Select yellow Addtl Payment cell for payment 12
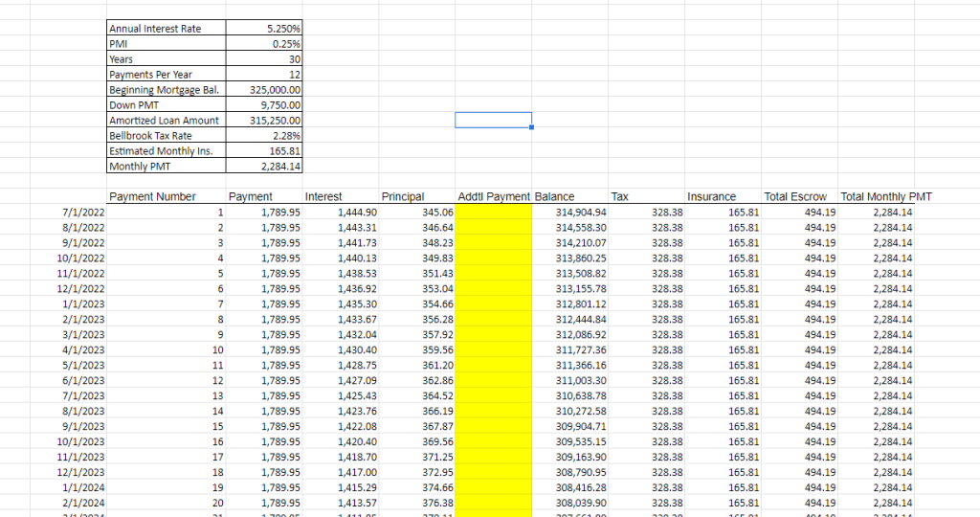980x517 pixels. (x=494, y=380)
